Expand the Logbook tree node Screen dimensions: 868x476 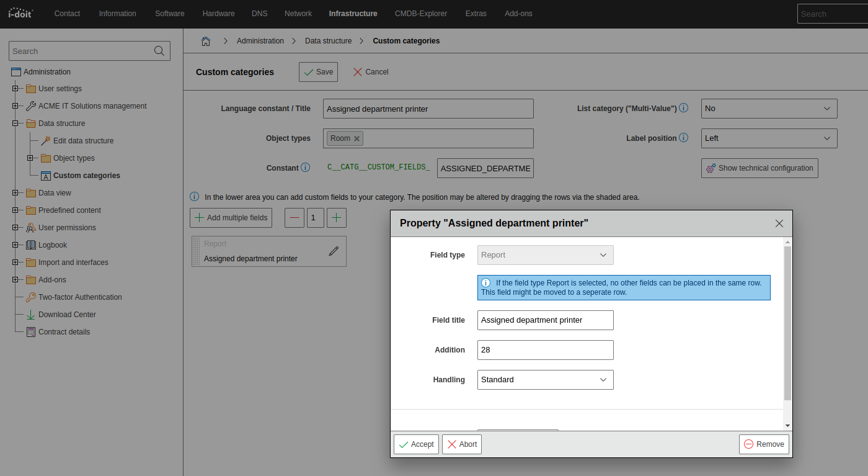(15, 245)
